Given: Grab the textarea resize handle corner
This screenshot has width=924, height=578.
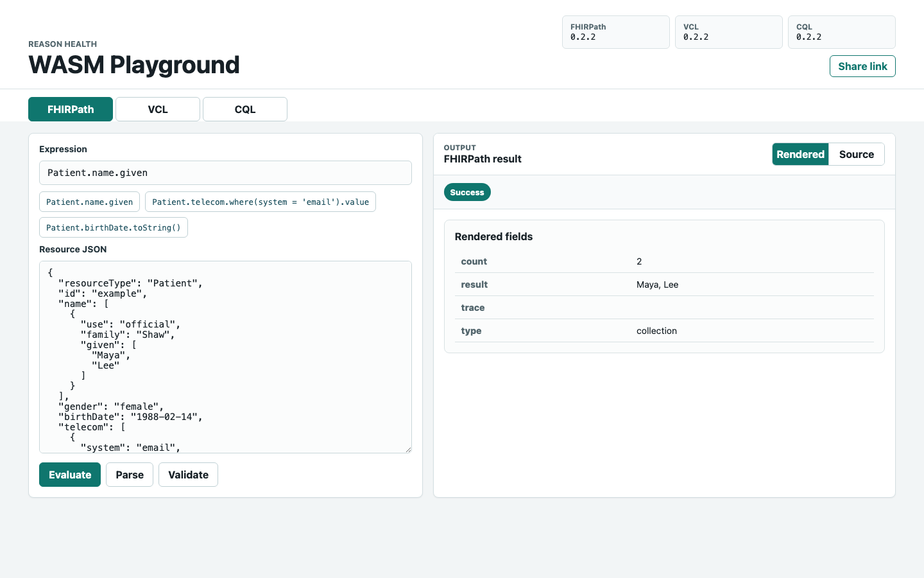Looking at the screenshot, I should click(x=408, y=450).
